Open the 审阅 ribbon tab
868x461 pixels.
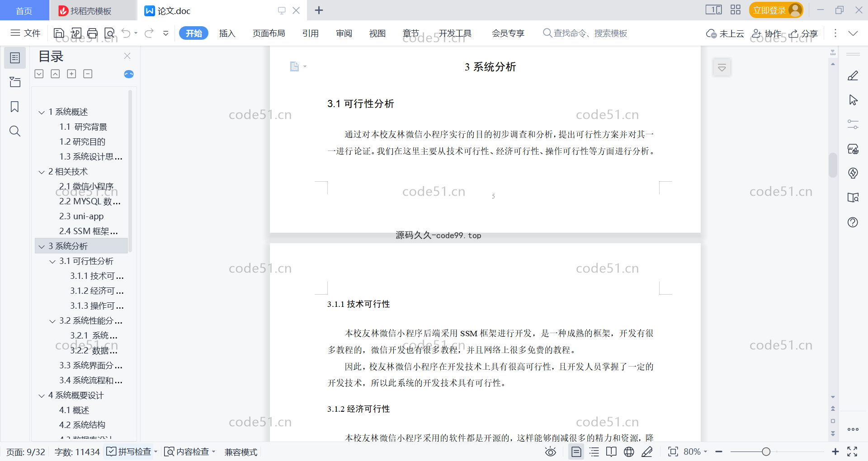pos(344,33)
